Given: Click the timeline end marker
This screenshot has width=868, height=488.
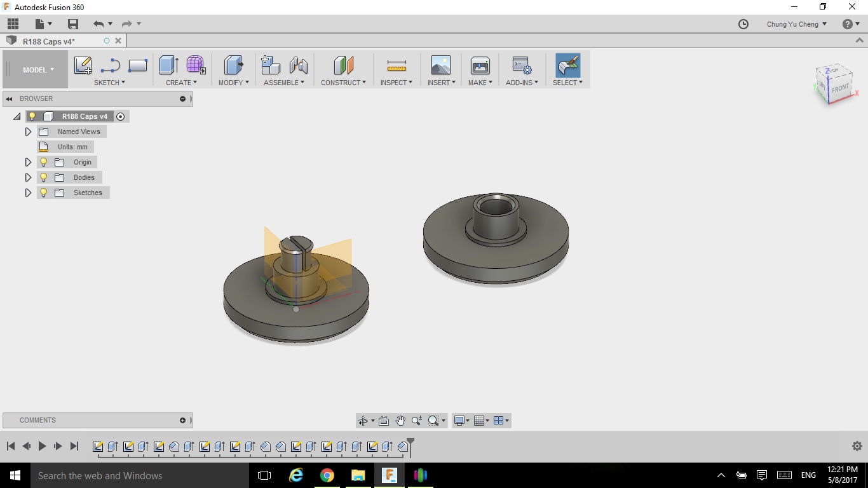Looking at the screenshot, I should [410, 447].
